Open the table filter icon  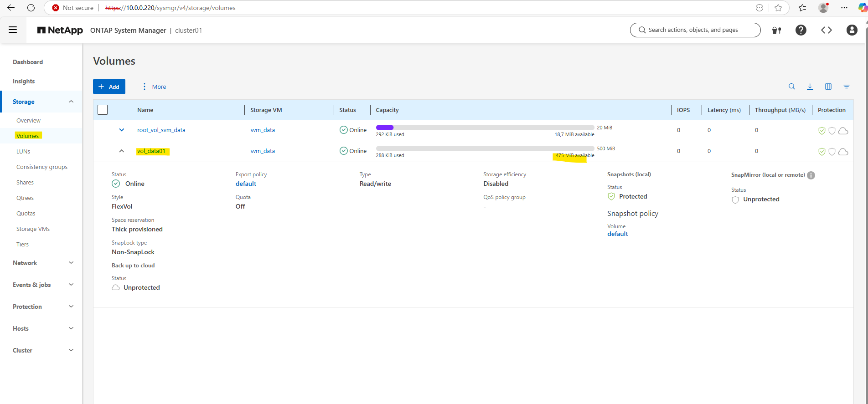[847, 87]
